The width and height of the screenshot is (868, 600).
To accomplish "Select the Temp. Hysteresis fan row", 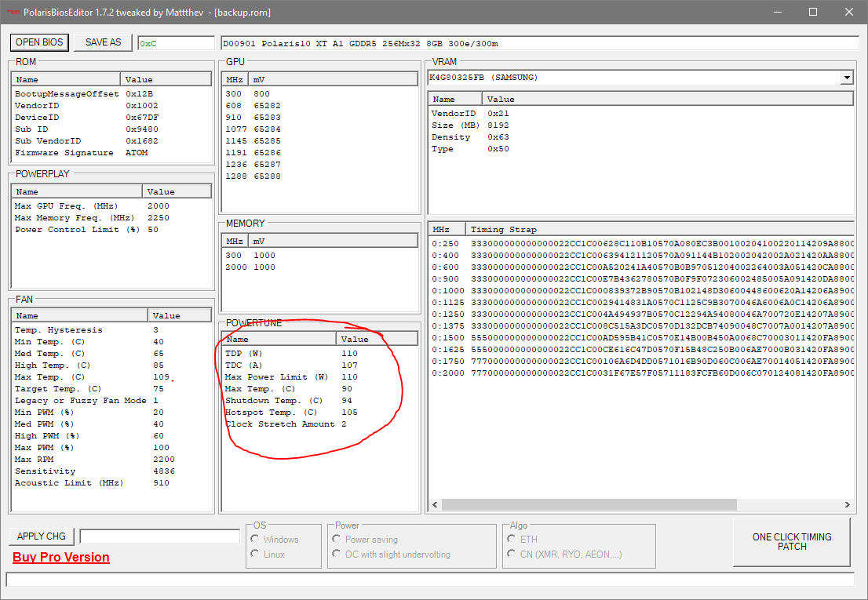I will [111, 330].
